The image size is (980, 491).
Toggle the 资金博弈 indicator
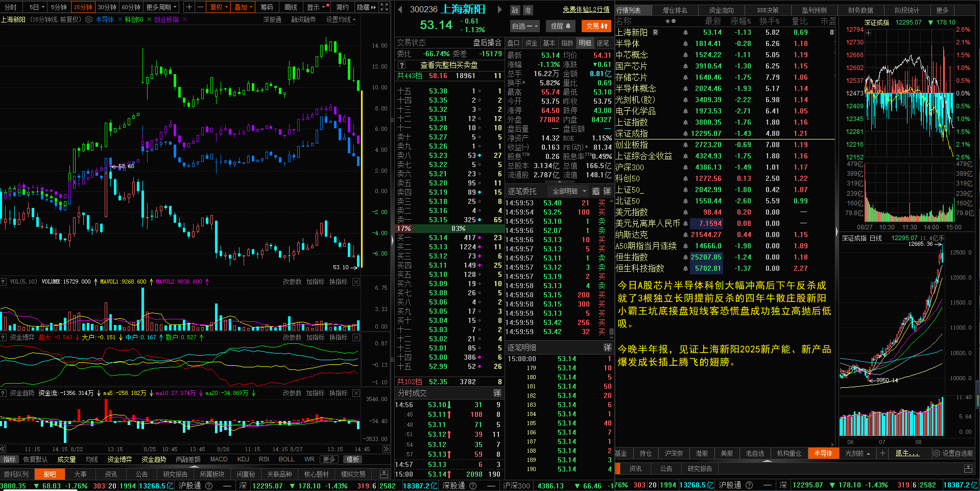119,459
